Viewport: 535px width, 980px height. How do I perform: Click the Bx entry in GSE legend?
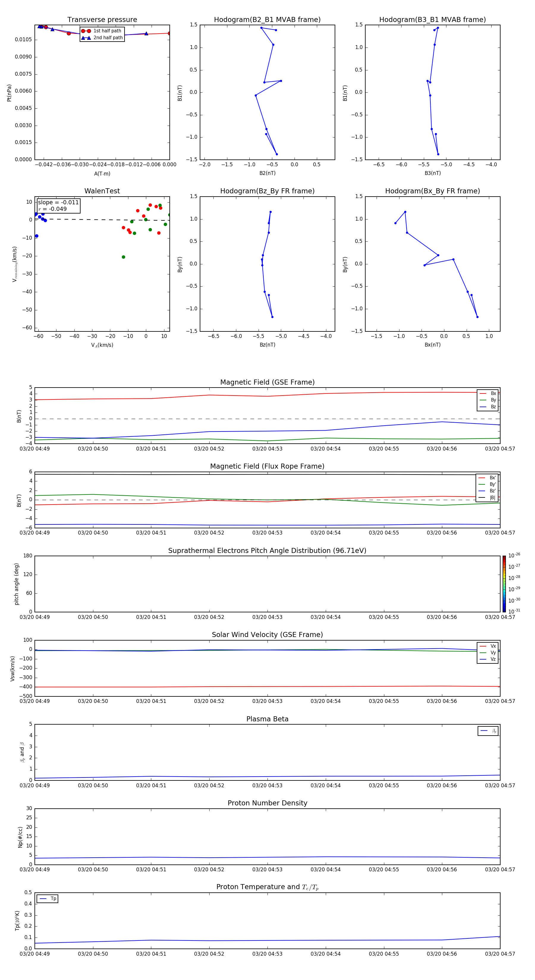(x=488, y=393)
